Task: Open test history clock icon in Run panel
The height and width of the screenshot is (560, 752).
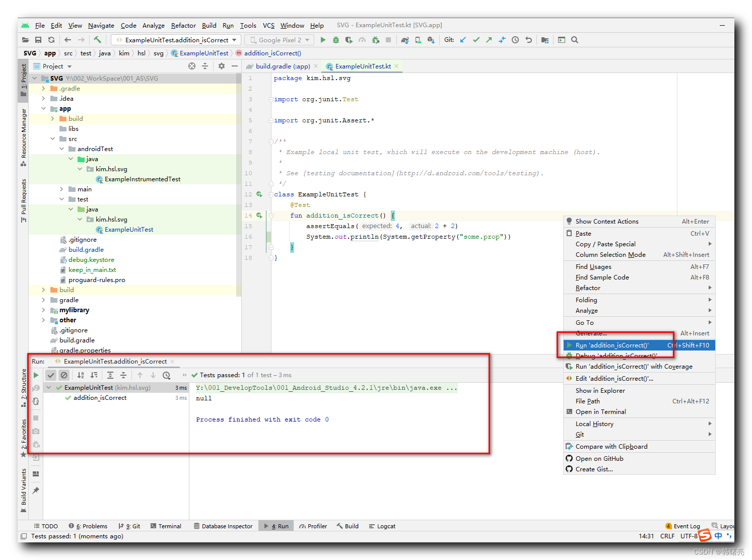Action: pos(167,375)
